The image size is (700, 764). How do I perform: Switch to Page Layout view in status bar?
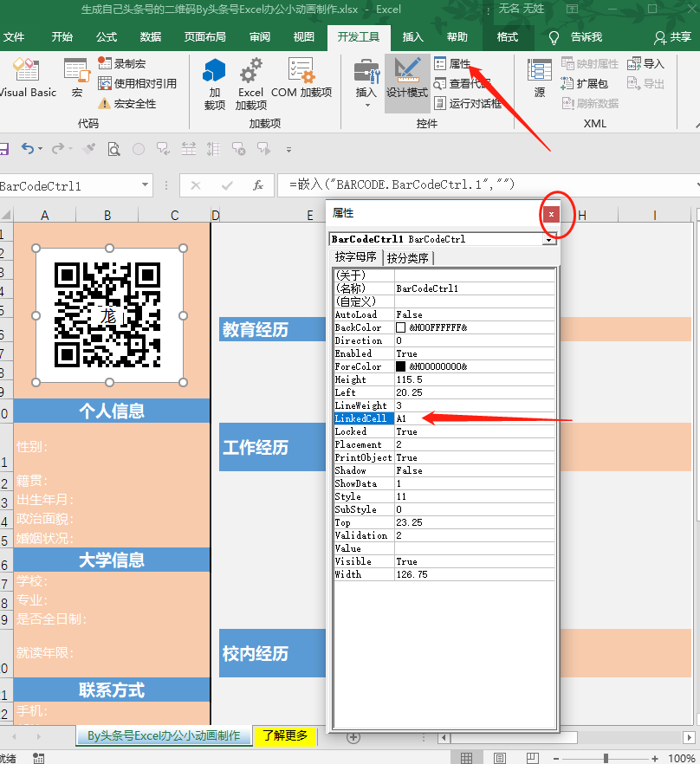click(500, 758)
